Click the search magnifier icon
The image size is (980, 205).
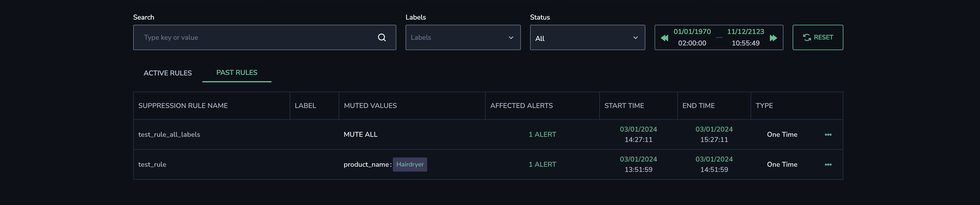[x=382, y=37]
